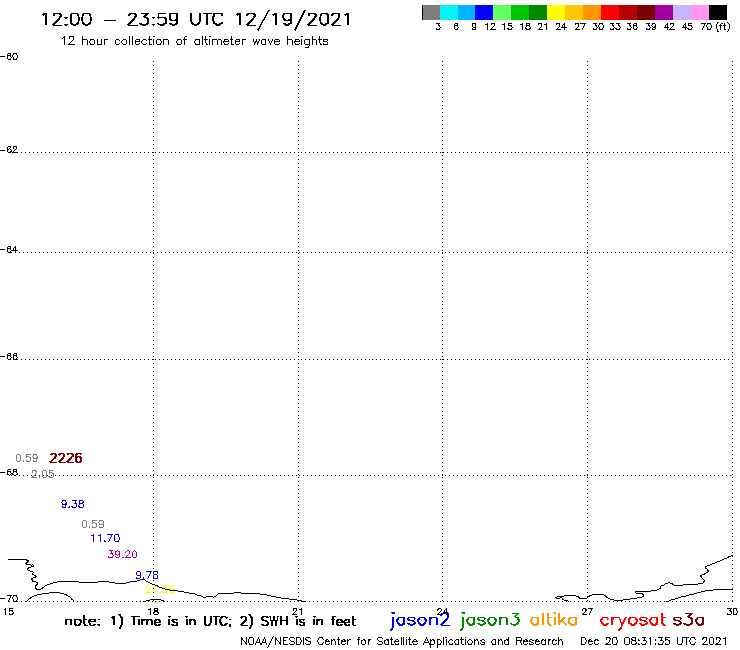Click the red 'cryosat' legend label
740x650 pixels.
coord(633,620)
